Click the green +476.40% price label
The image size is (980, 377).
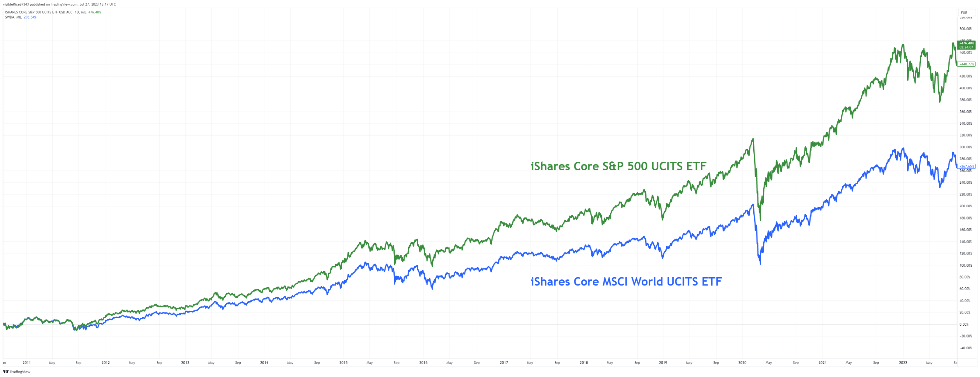(x=966, y=43)
